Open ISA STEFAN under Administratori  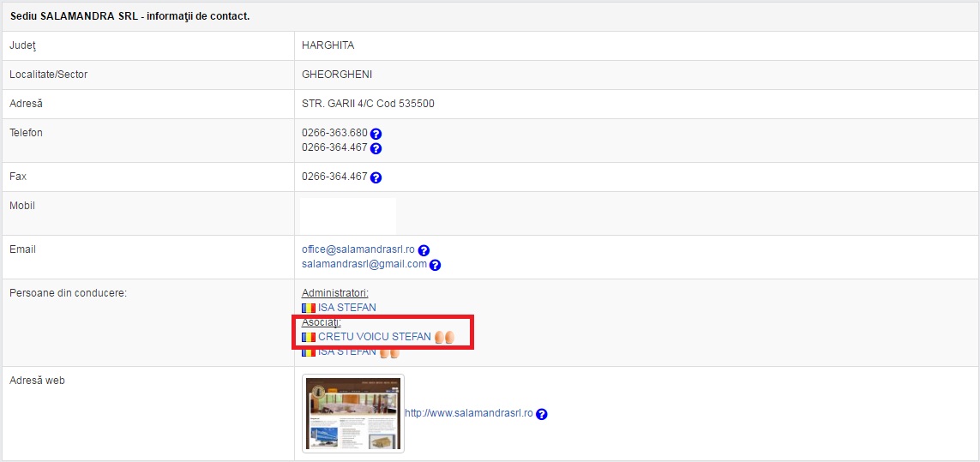(347, 308)
